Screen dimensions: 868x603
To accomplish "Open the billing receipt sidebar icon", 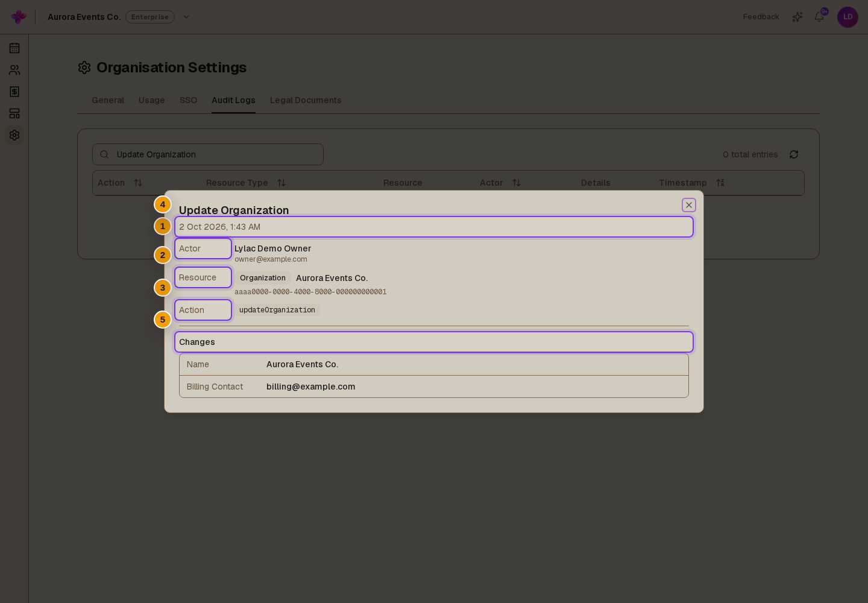I will click(x=14, y=92).
